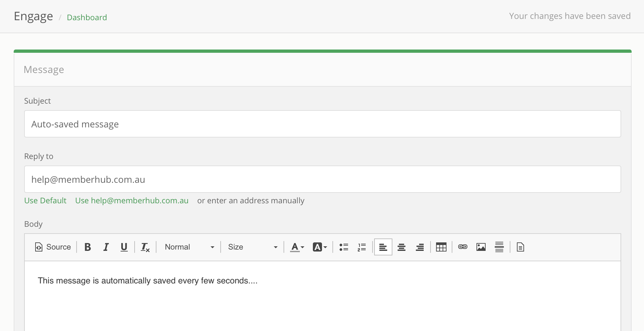
Task: Insert a numbered list
Action: pyautogui.click(x=362, y=247)
